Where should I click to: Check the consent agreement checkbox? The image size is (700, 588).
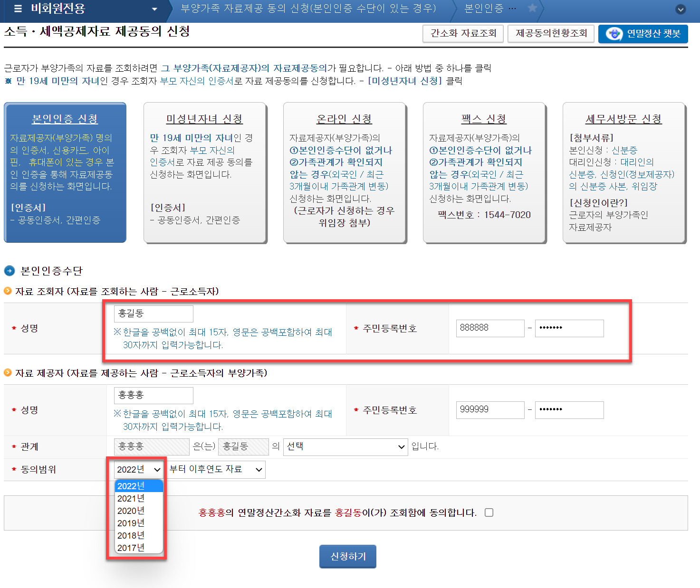click(x=489, y=512)
